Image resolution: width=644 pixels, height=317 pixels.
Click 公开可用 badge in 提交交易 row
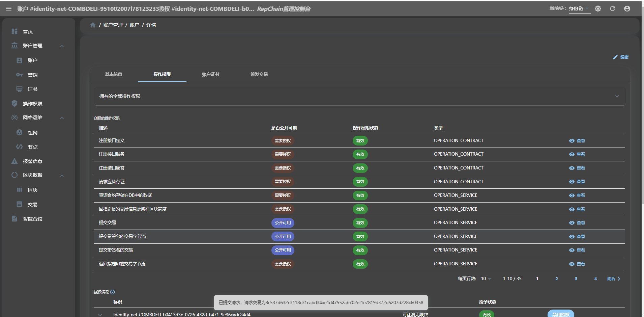coord(283,223)
